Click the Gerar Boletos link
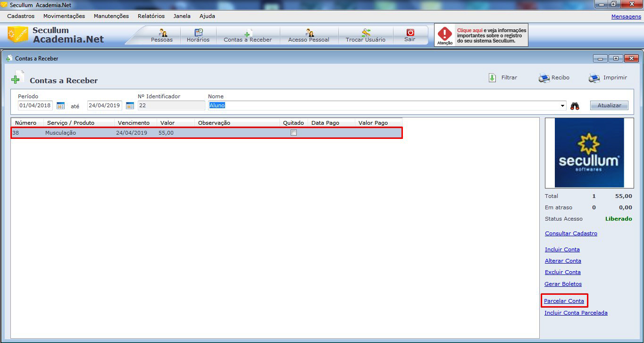The image size is (644, 343). pos(563,284)
